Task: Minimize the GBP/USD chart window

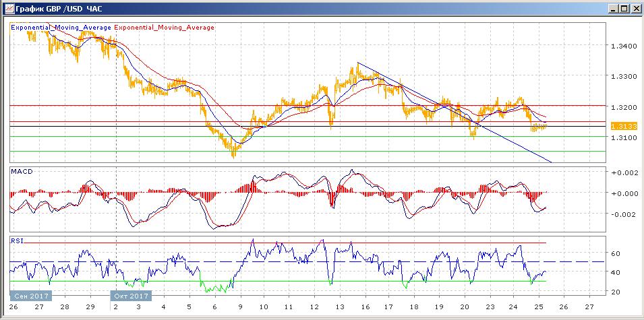Action: pos(612,8)
